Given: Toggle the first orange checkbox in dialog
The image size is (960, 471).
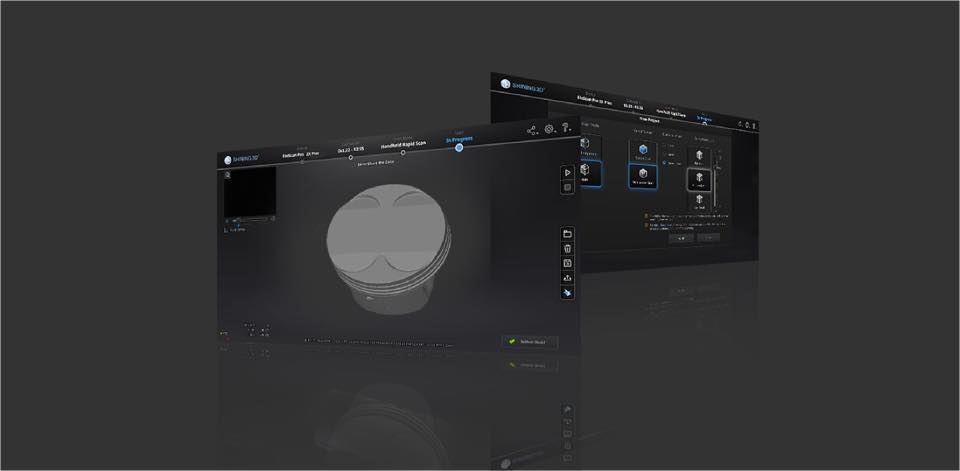Looking at the screenshot, I should (646, 216).
